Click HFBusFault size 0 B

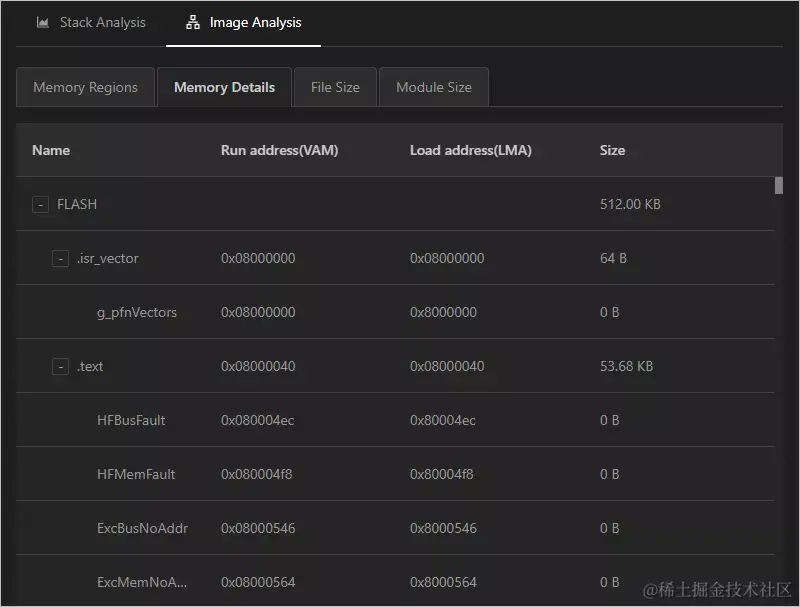[x=610, y=421]
